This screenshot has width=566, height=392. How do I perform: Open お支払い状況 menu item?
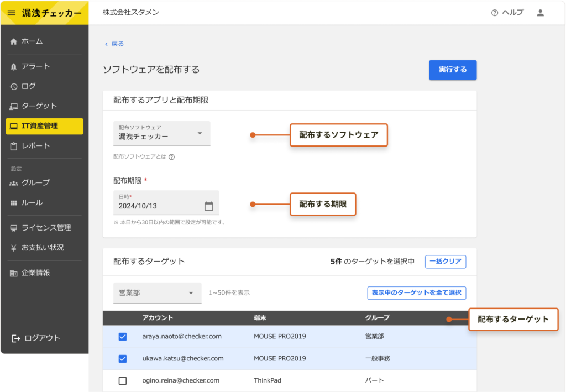pos(44,248)
